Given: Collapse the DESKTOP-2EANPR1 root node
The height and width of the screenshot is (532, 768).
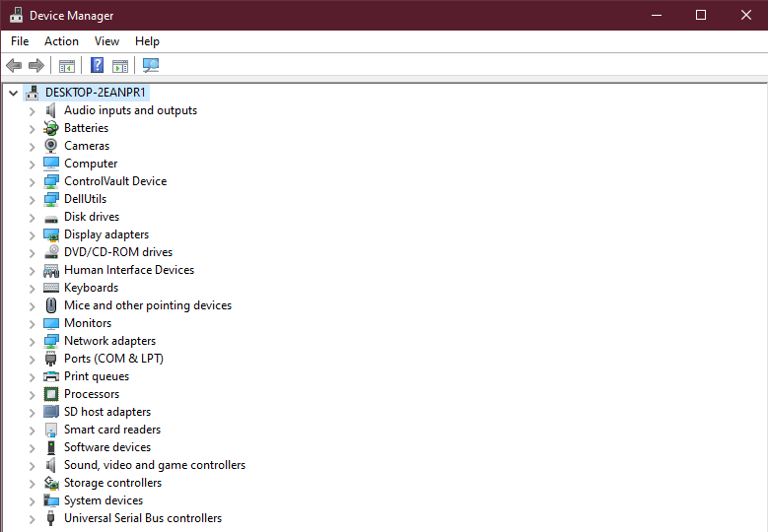Looking at the screenshot, I should [13, 93].
